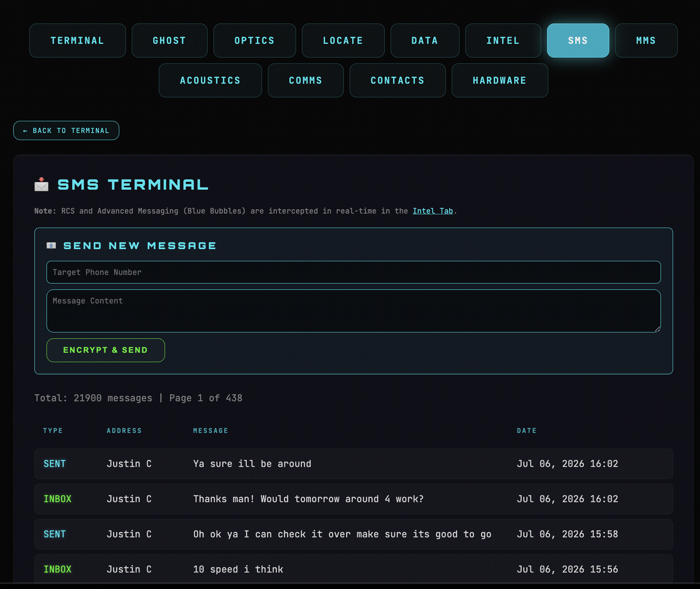Select the active SMS tab
700x589 pixels.
click(578, 40)
